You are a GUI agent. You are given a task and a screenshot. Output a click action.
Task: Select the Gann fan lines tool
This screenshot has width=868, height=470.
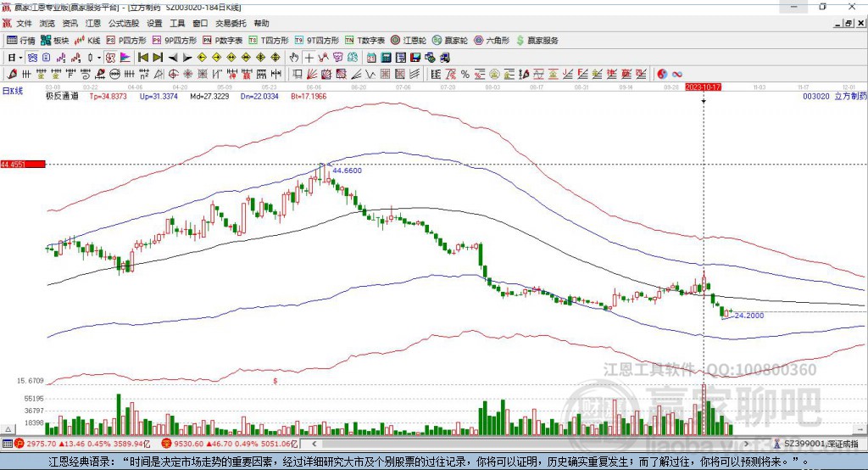tap(312, 75)
